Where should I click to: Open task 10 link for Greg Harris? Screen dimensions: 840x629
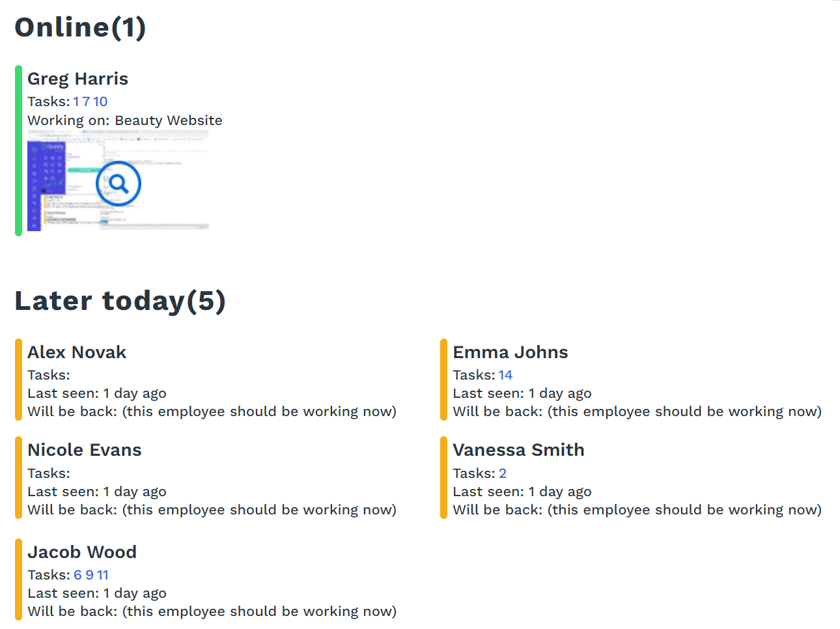pyautogui.click(x=100, y=102)
